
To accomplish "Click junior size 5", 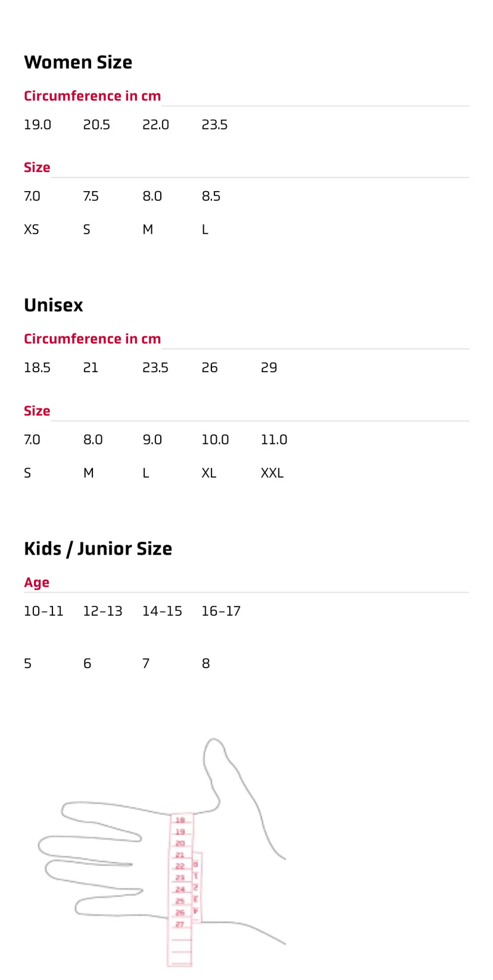I will click(x=28, y=663).
